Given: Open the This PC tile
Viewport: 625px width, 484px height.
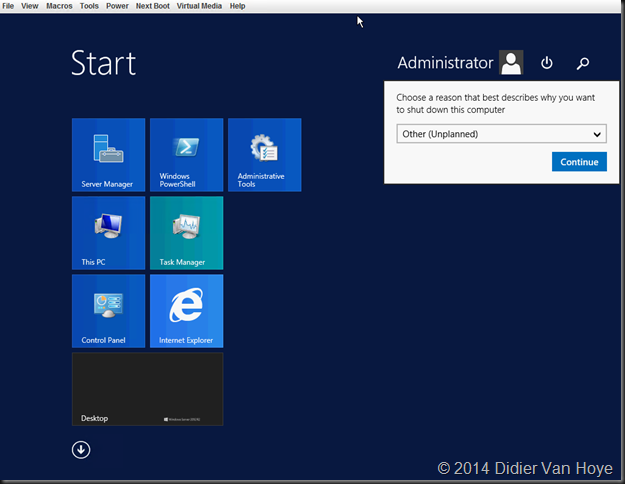Looking at the screenshot, I should tap(108, 233).
